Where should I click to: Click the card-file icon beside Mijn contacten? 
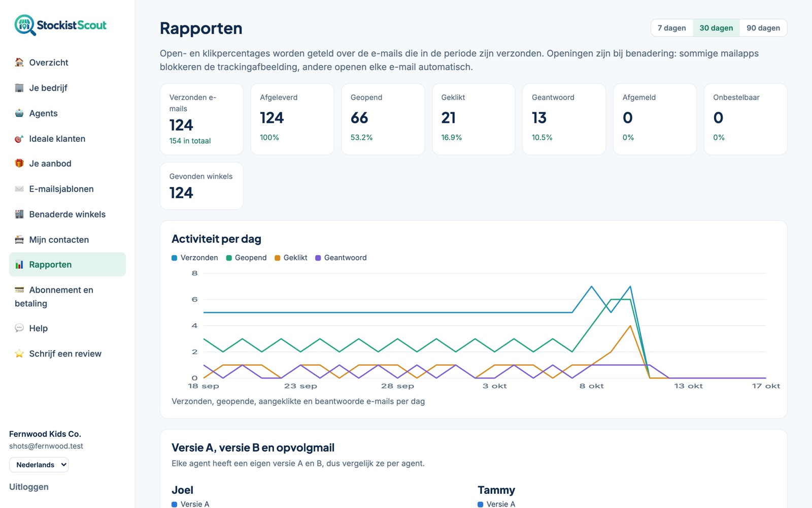pyautogui.click(x=19, y=240)
